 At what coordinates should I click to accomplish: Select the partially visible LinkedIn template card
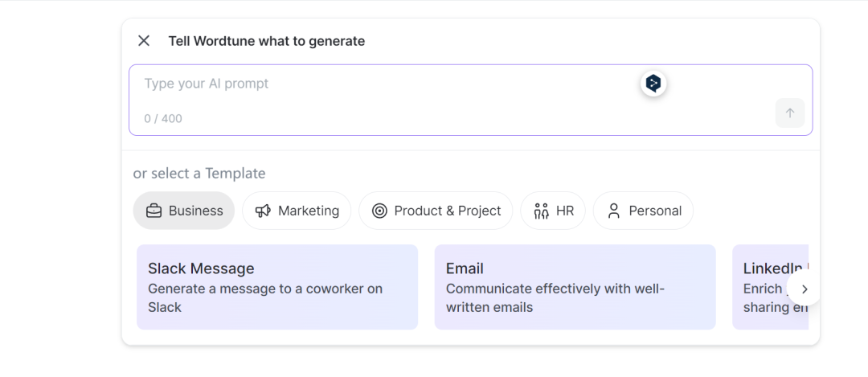pos(770,287)
